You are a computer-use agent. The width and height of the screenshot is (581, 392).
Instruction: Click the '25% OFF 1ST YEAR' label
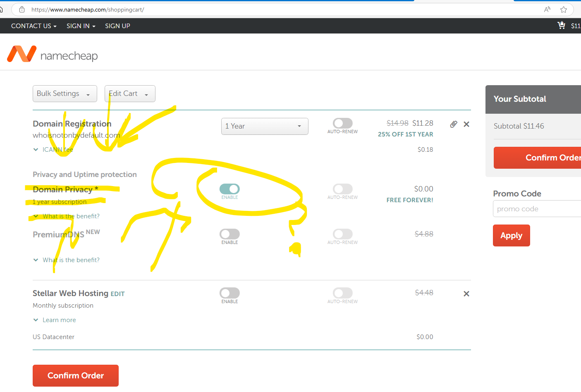click(406, 134)
